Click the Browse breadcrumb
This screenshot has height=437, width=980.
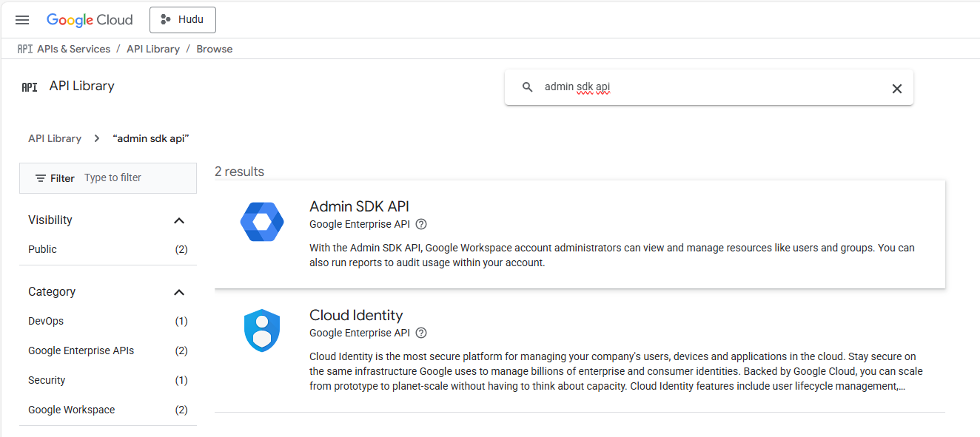coord(215,49)
